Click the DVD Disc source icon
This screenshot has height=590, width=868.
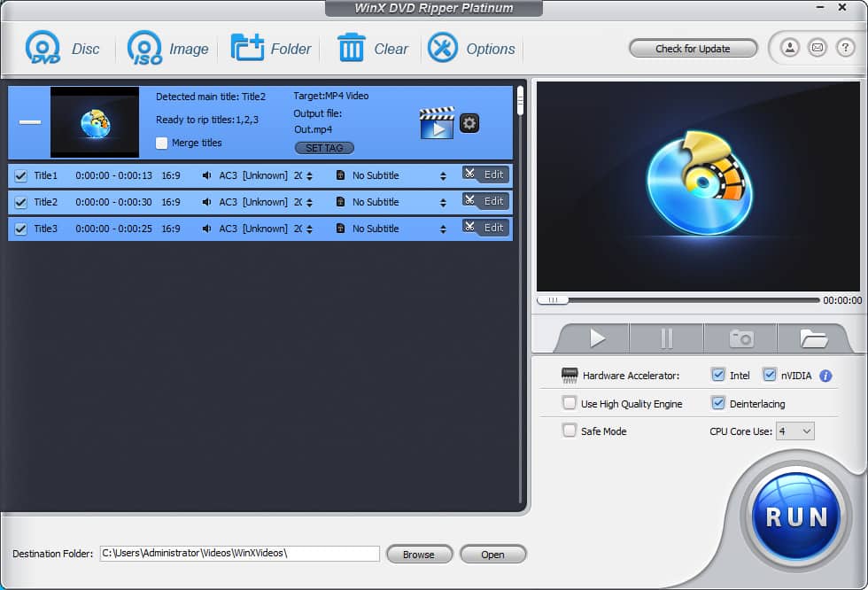[43, 48]
